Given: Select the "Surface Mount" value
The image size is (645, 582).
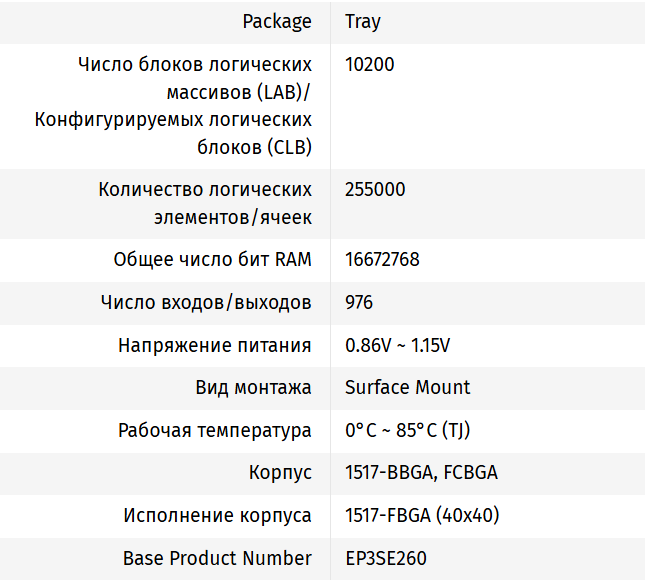Looking at the screenshot, I should 407,387.
